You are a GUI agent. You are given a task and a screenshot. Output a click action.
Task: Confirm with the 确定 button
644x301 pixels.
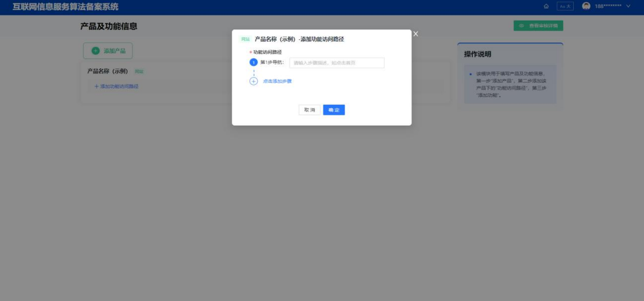click(334, 110)
